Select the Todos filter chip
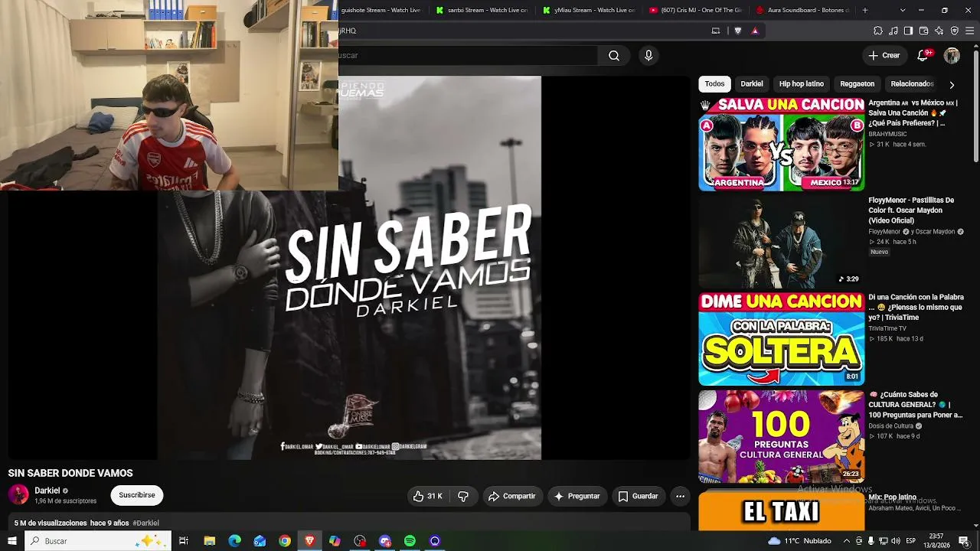980x551 pixels. pyautogui.click(x=714, y=83)
